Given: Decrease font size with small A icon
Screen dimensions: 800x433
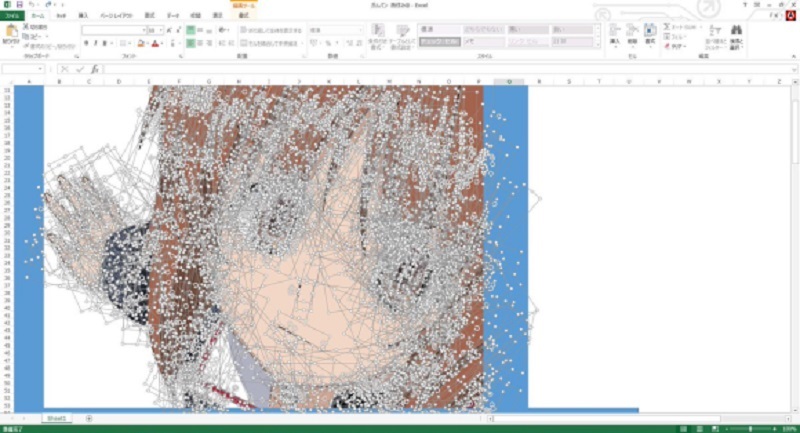Looking at the screenshot, I should point(179,31).
